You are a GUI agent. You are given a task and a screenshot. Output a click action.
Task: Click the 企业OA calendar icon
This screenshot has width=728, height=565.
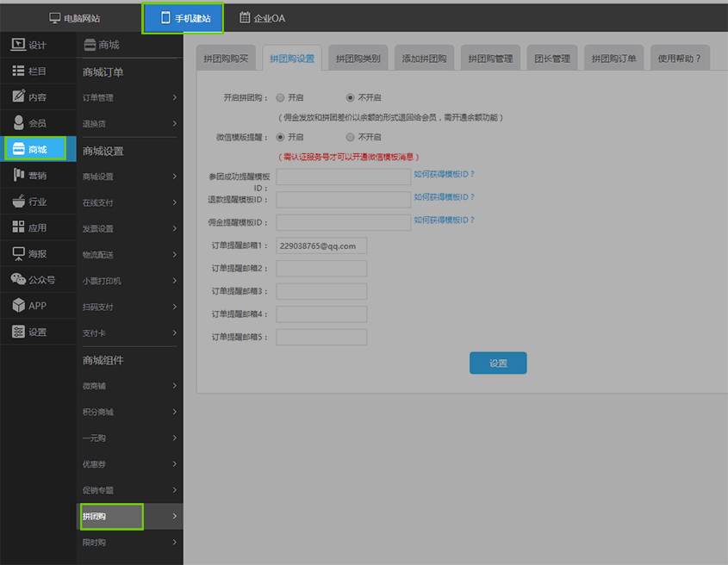pyautogui.click(x=244, y=17)
